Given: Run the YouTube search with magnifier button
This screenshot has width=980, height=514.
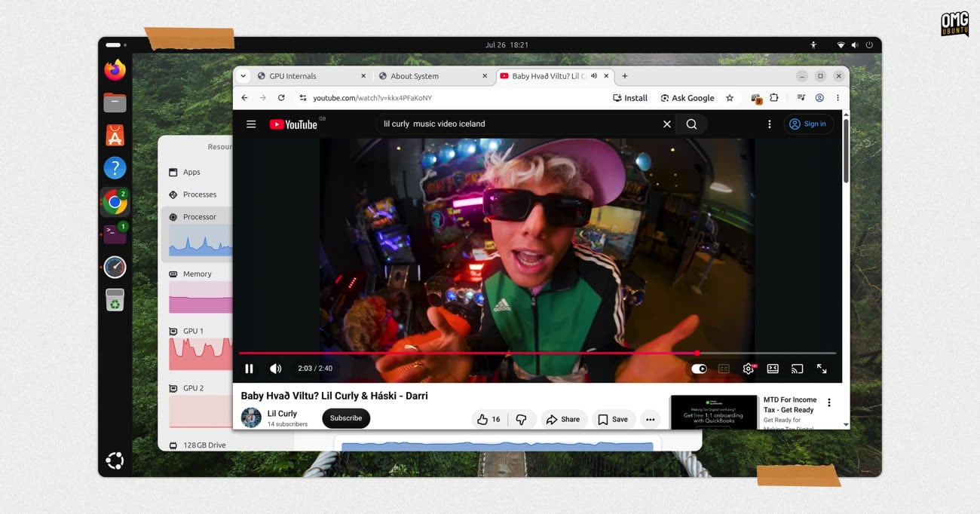Looking at the screenshot, I should (691, 124).
